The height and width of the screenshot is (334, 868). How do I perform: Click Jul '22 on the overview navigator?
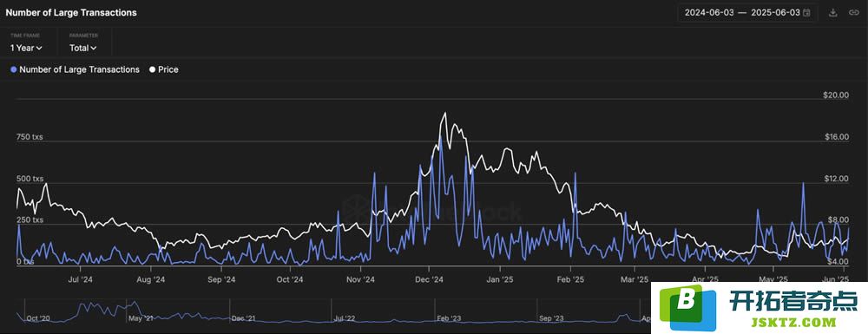345,318
